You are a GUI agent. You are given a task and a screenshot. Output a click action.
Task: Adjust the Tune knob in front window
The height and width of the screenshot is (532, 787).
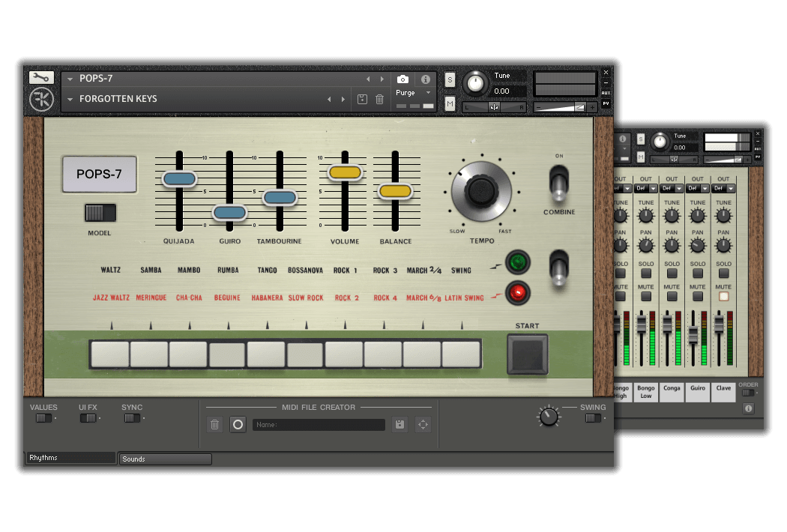(474, 84)
